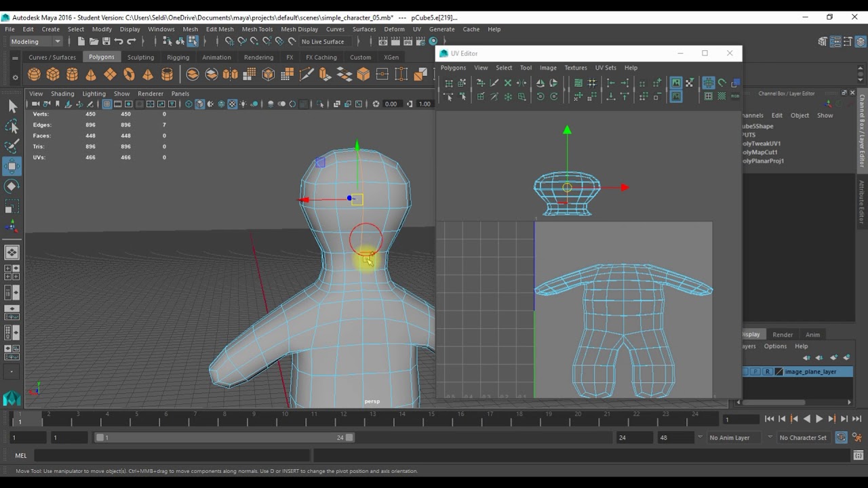Screen dimensions: 868x488
Task: Open the No Anim Layer dropdown
Action: (734, 437)
